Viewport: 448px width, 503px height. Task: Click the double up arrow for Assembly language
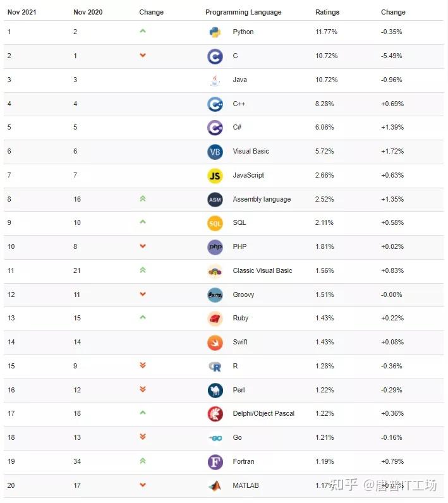coord(143,198)
